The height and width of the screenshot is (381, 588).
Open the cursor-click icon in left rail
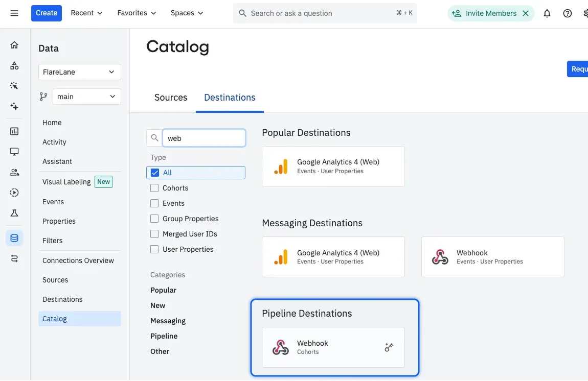point(14,86)
